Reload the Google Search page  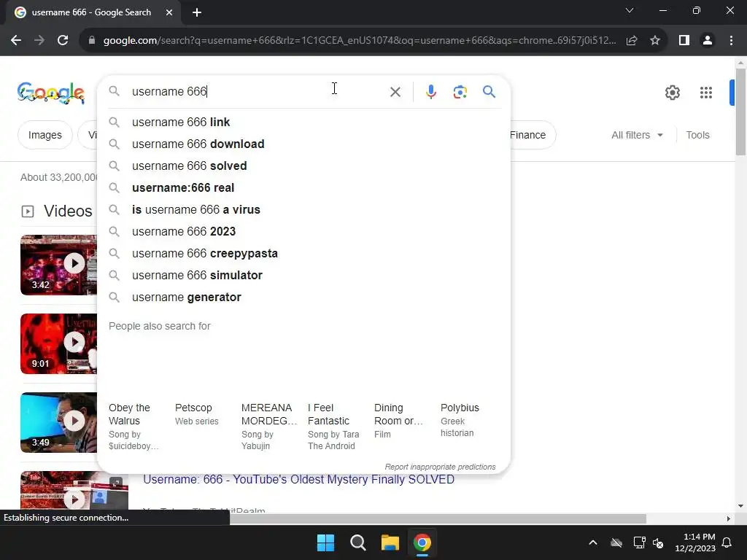pos(63,41)
